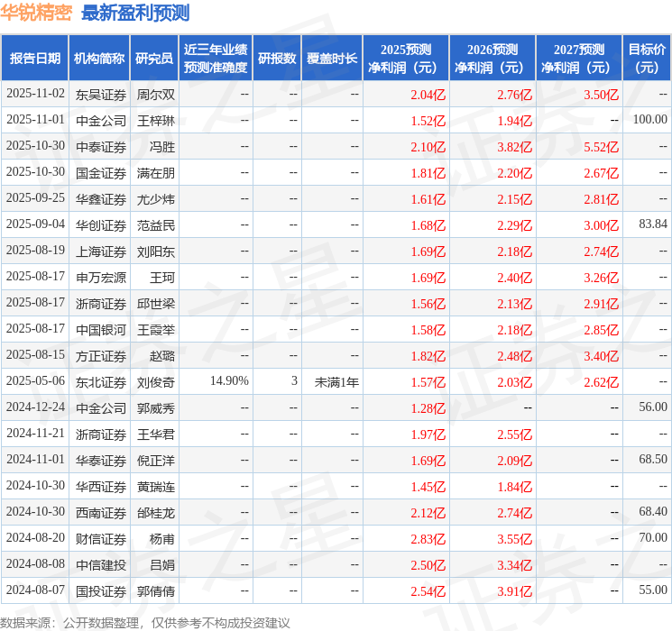Select the 覆盖时长 column header
This screenshot has height=631, width=672.
332,59
